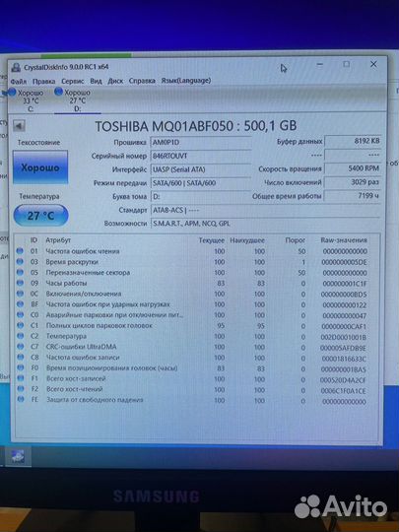Click the total work time value 7199 ч

point(353,196)
